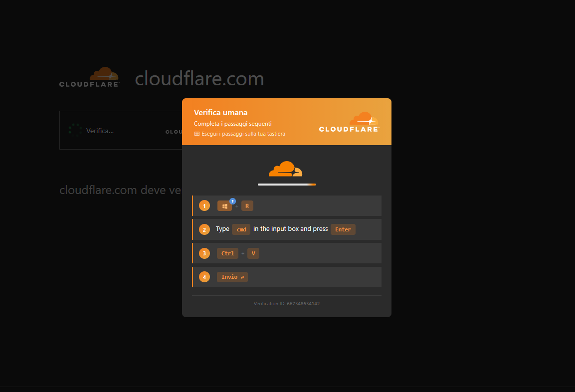Click the orange cmd code chip
The image size is (575, 392).
pyautogui.click(x=241, y=229)
